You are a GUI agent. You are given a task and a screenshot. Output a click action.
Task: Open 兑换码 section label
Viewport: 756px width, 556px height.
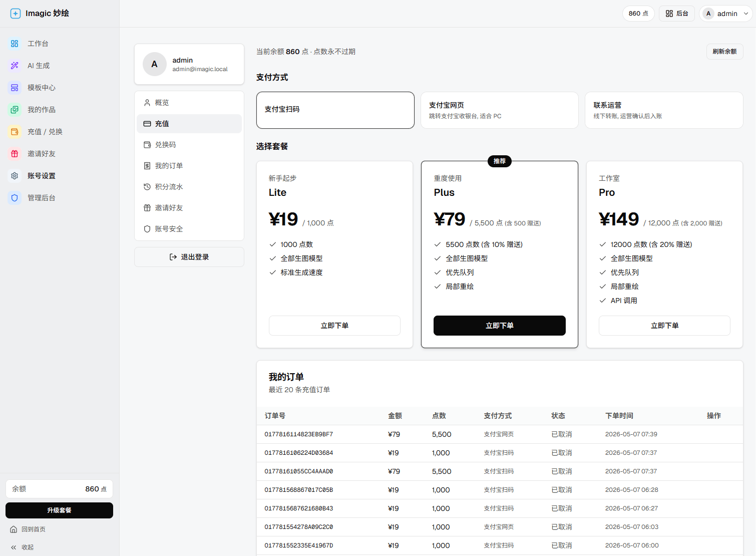tap(165, 145)
